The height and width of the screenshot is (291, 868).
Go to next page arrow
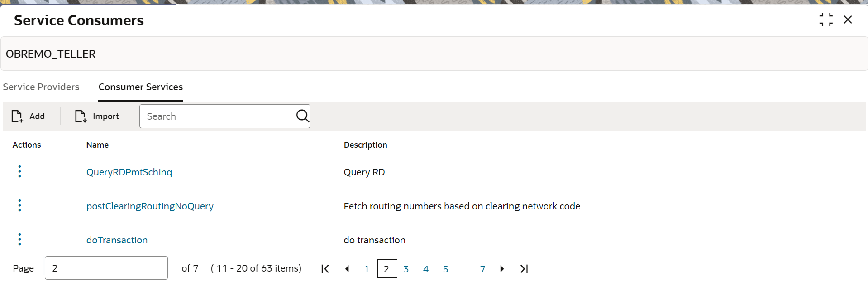coord(502,269)
